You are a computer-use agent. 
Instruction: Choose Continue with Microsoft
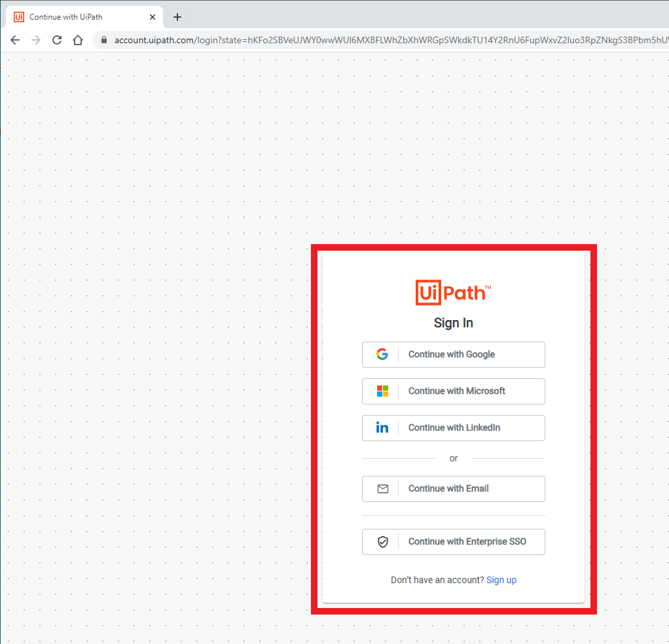pyautogui.click(x=453, y=391)
